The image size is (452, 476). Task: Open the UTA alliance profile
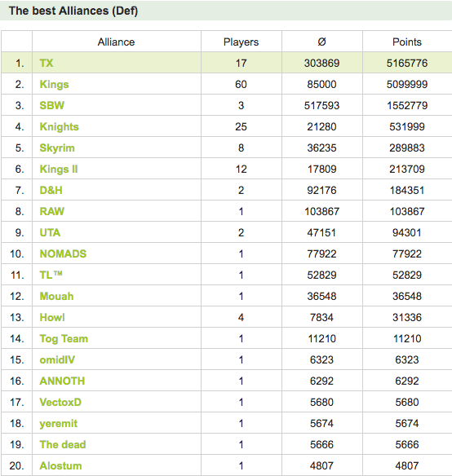(x=50, y=232)
